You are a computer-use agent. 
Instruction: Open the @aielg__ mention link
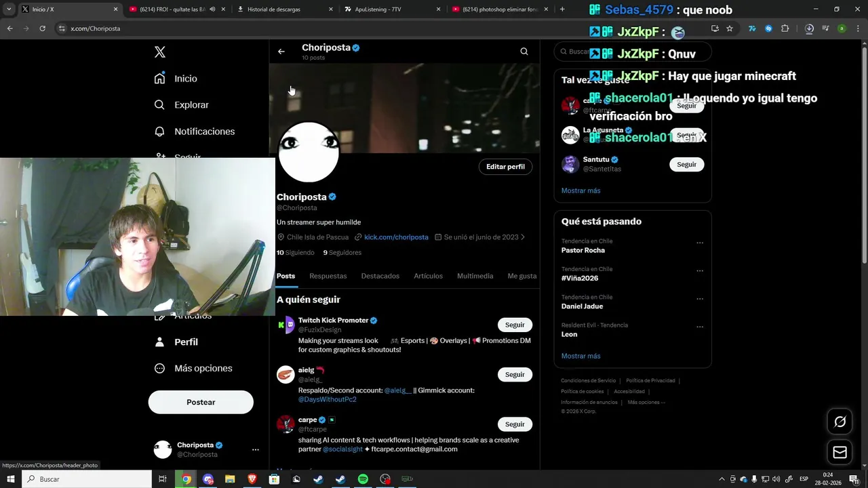(x=398, y=390)
